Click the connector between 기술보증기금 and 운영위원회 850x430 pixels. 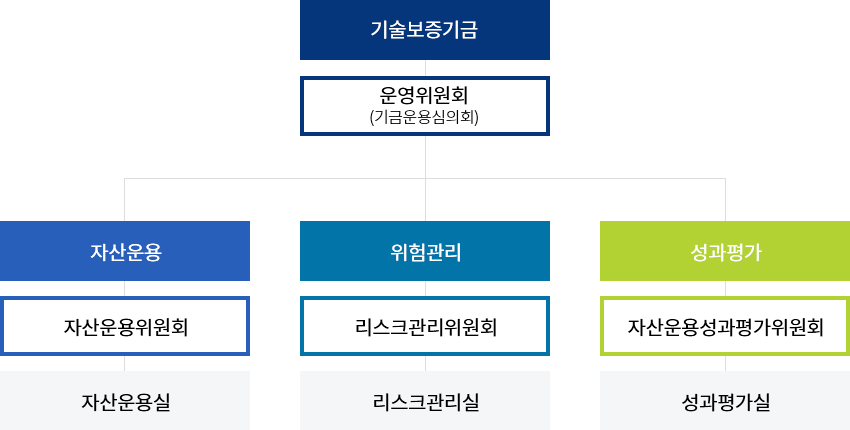coord(425,68)
